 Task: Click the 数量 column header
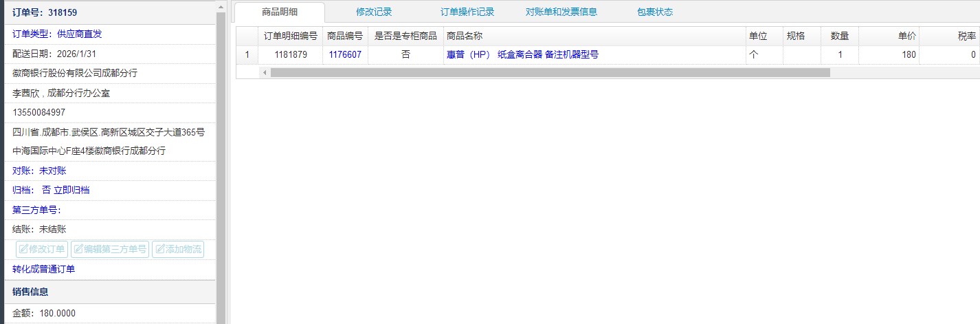[x=839, y=36]
